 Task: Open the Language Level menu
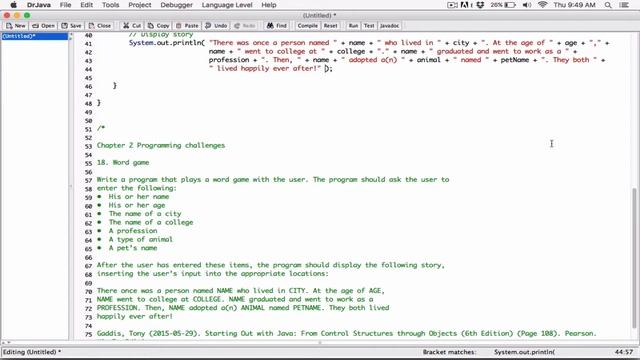pos(227,5)
